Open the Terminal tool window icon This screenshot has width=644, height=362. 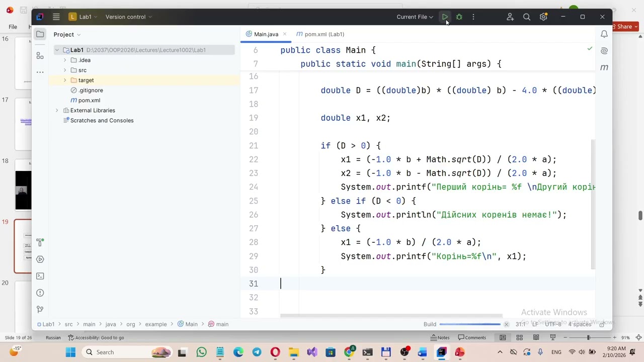[x=40, y=276]
